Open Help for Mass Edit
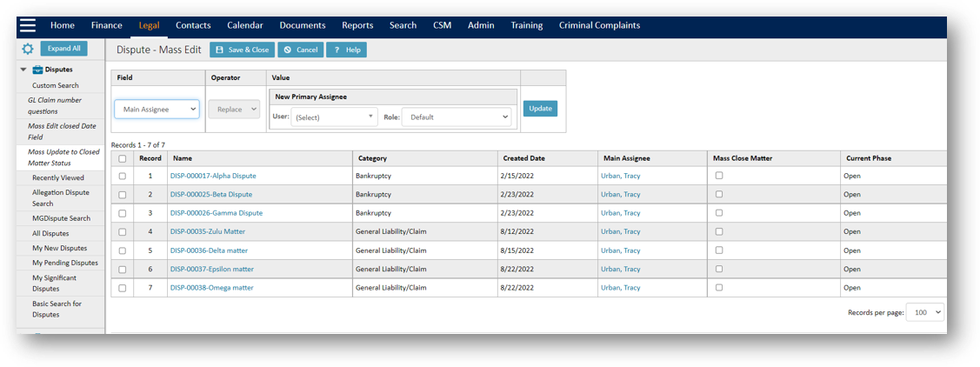This screenshot has height=367, width=980. (346, 50)
